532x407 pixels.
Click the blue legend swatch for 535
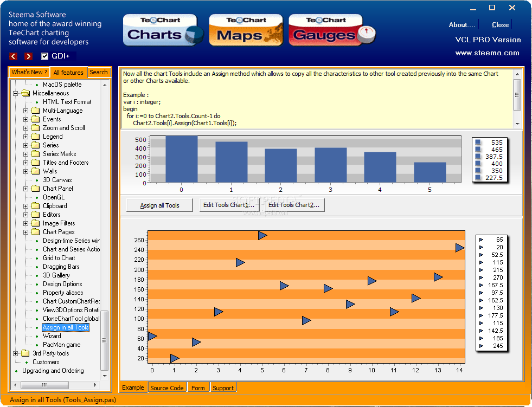[478, 143]
